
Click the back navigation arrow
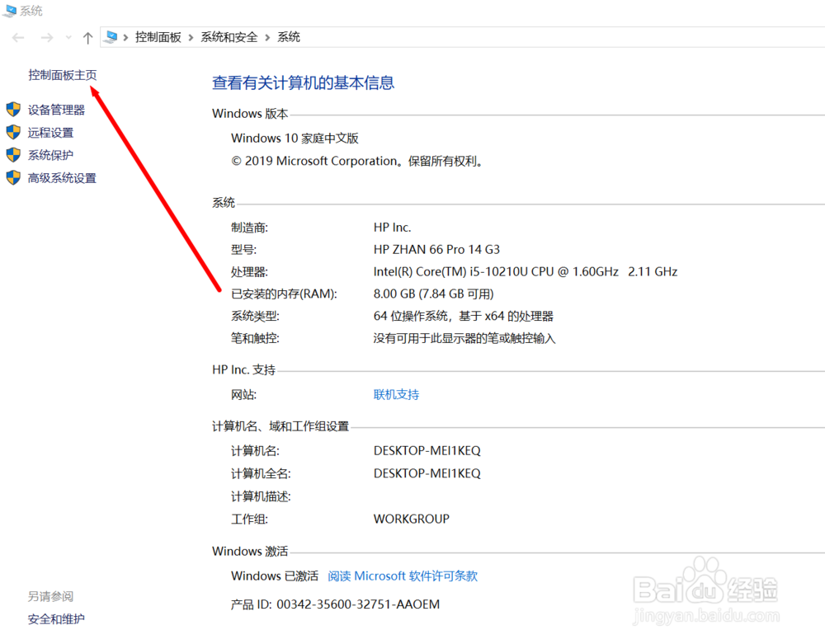[17, 37]
